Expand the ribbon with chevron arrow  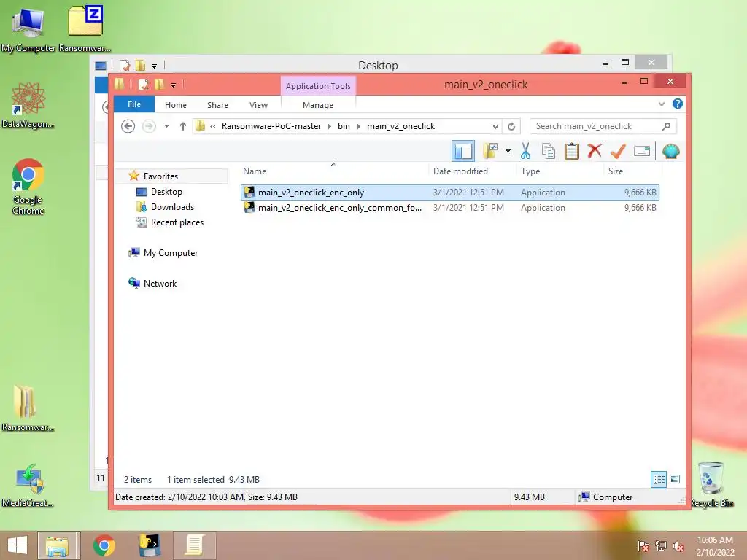661,104
